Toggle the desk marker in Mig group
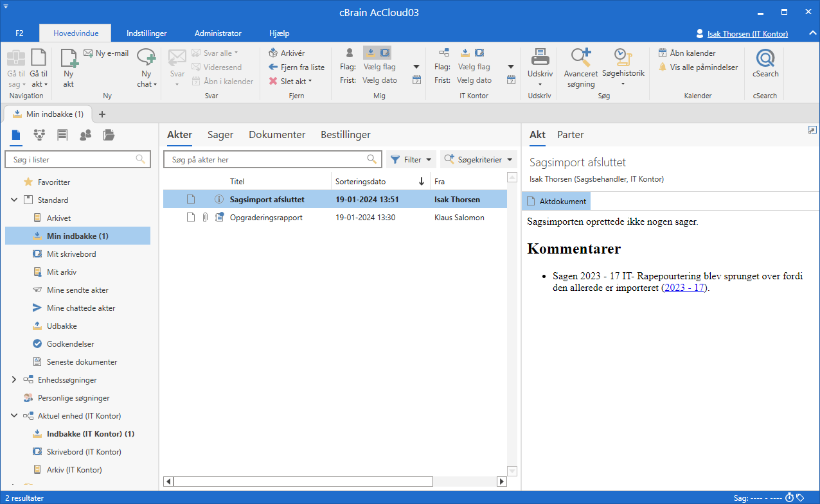Screen dimensions: 820x504 [x=384, y=53]
